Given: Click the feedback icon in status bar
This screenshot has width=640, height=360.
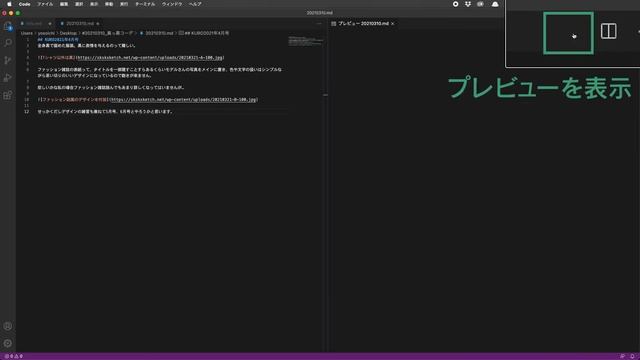Looking at the screenshot, I should tap(622, 356).
